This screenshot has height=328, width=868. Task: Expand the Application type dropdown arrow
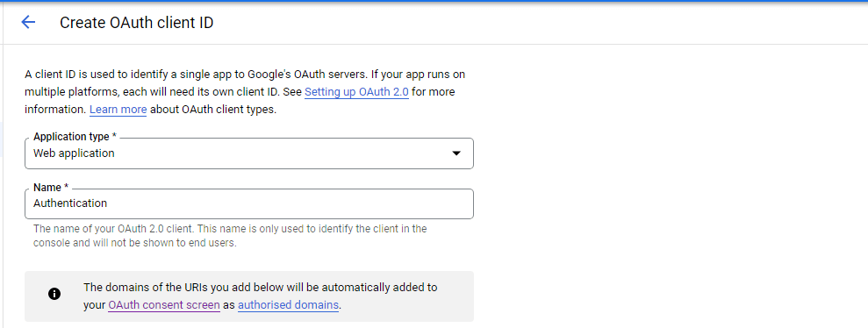tap(456, 153)
